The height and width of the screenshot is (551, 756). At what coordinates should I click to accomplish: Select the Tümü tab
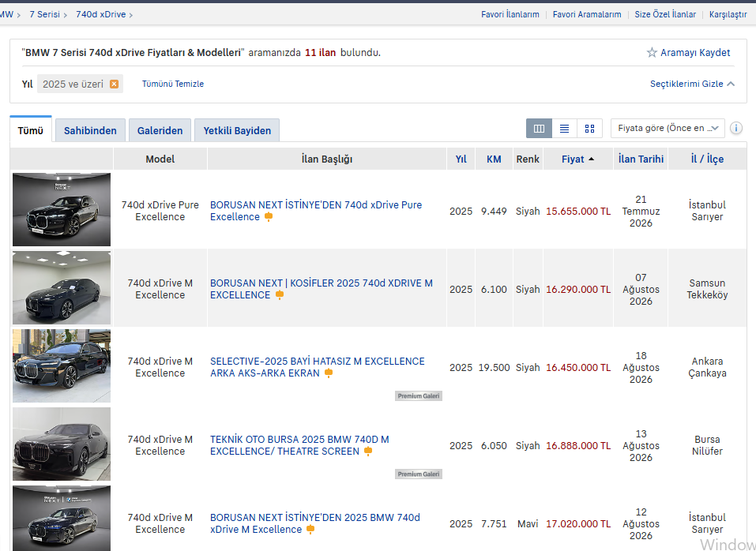(x=30, y=130)
